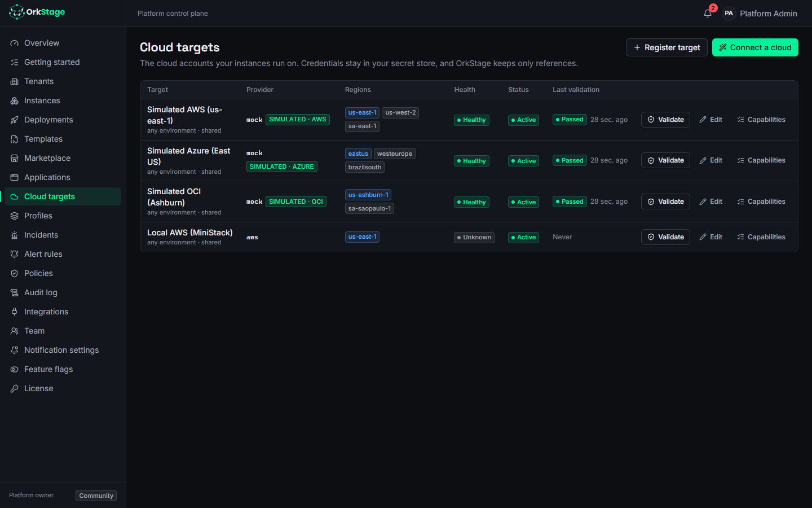Viewport: 812px width, 508px height.
Task: Click the eastus region tag
Action: click(x=358, y=154)
